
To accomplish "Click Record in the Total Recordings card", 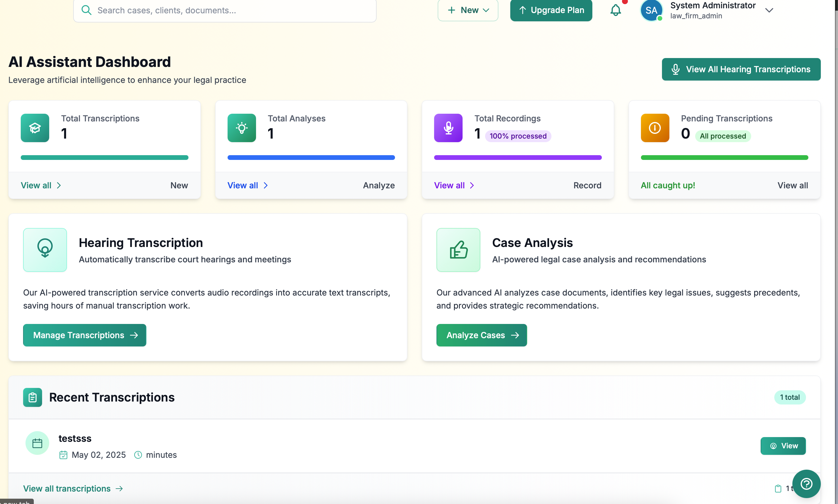I will [x=587, y=185].
